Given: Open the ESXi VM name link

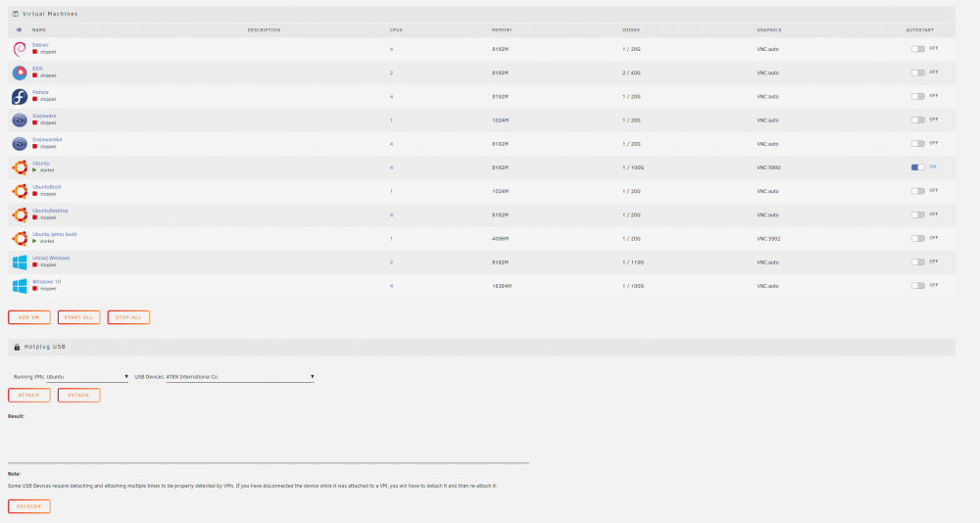Looking at the screenshot, I should [37, 69].
